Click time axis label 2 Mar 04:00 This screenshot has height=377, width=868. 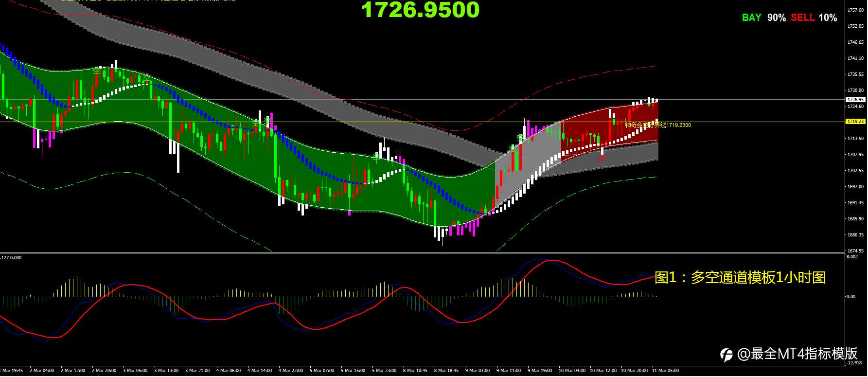42,371
